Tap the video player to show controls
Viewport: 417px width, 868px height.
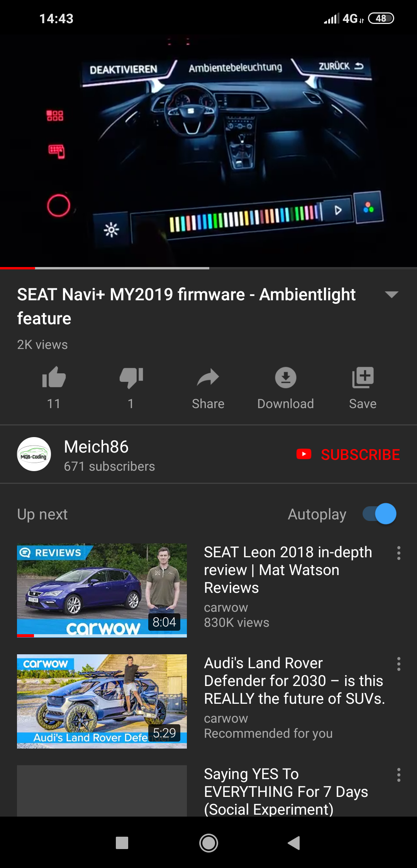click(x=208, y=151)
